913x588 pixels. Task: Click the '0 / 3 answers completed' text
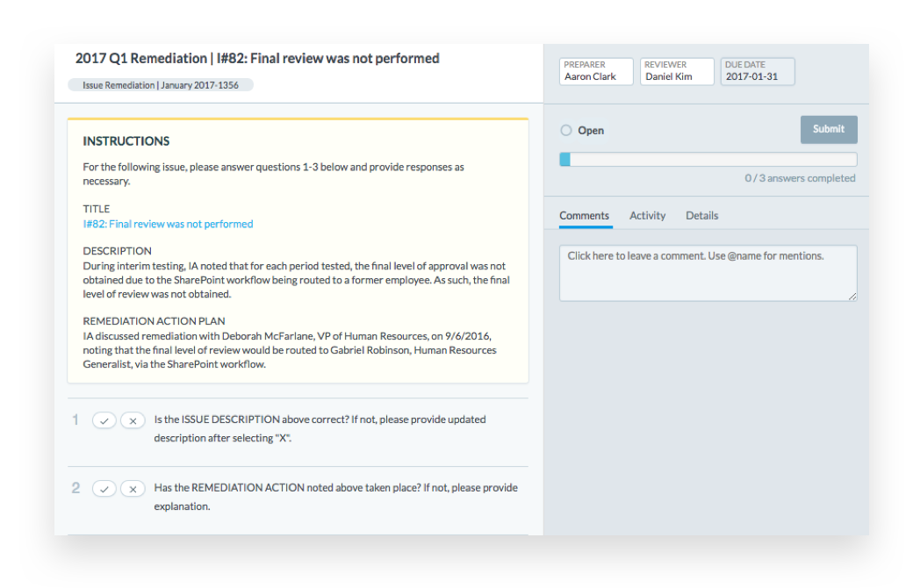800,178
